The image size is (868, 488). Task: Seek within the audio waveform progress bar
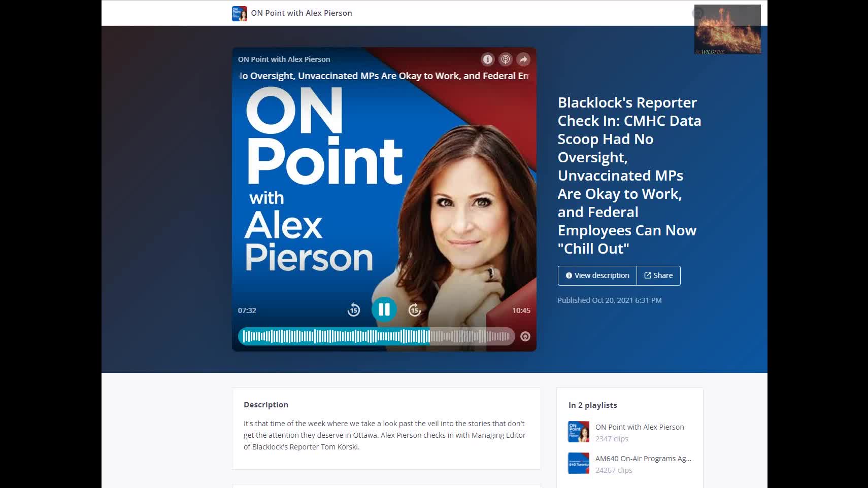(377, 336)
